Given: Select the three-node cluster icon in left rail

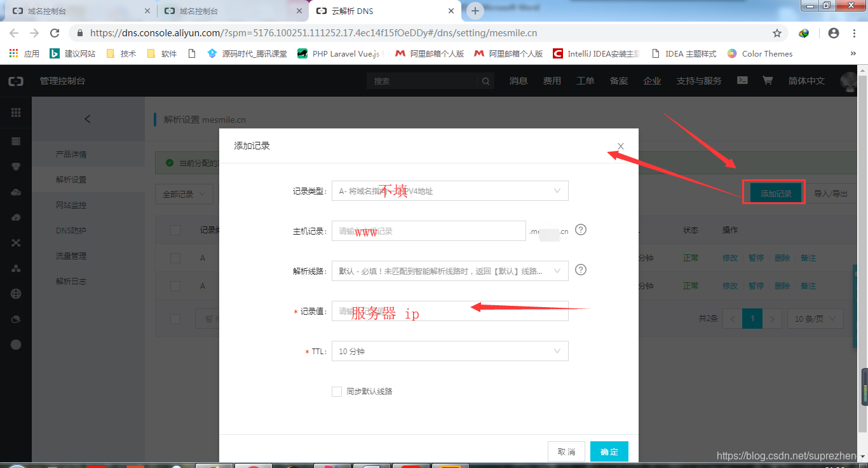Looking at the screenshot, I should (x=16, y=268).
